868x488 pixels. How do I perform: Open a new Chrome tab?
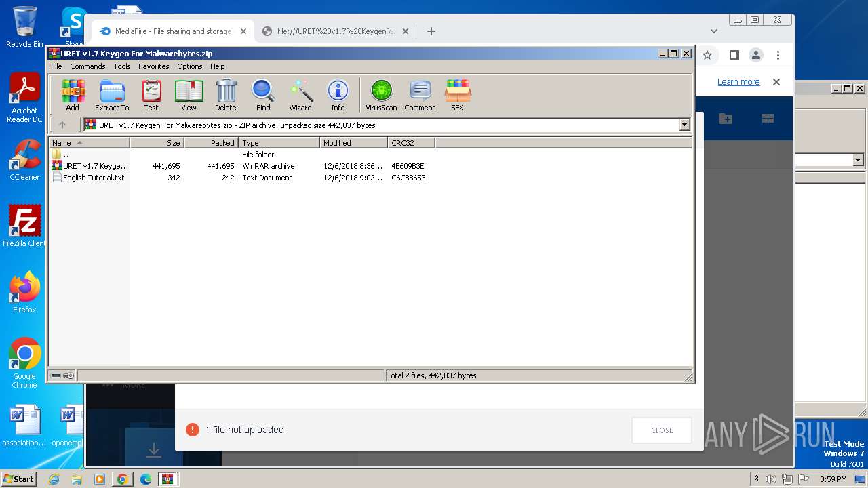point(431,31)
